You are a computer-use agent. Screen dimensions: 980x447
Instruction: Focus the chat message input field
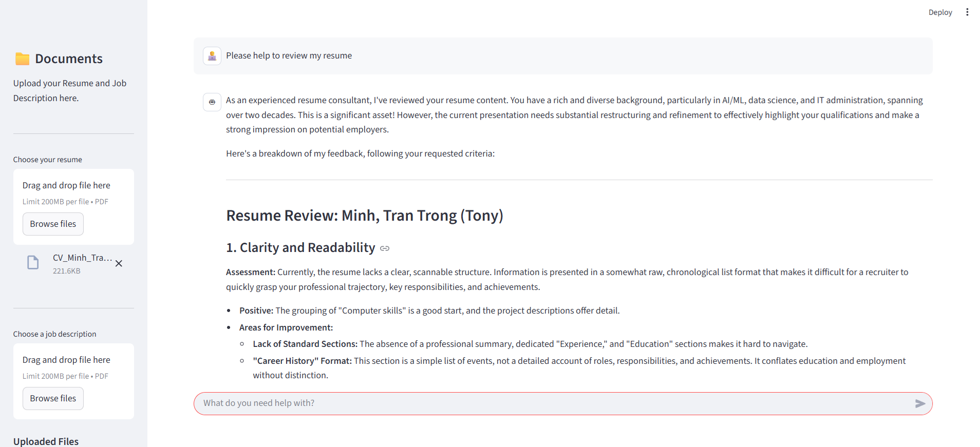click(x=555, y=403)
